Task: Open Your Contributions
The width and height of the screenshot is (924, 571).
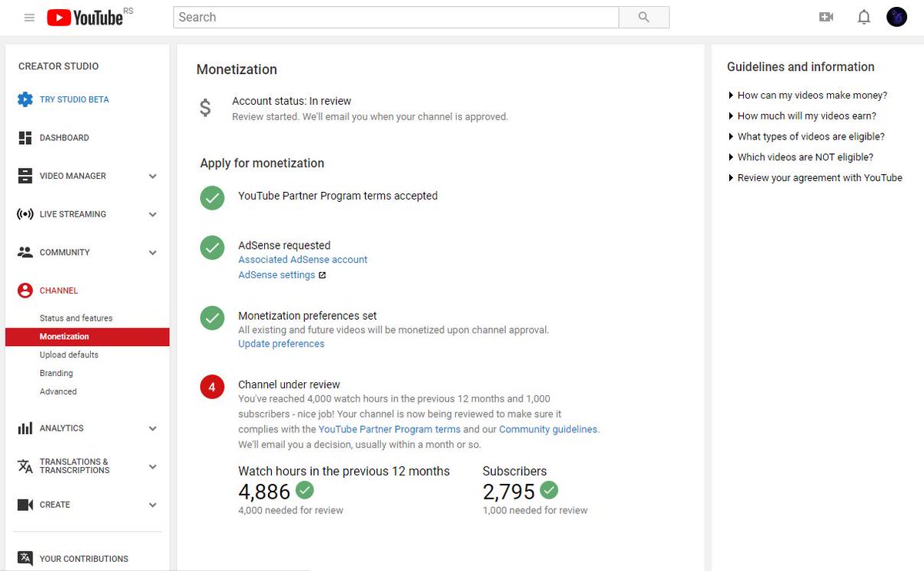Action: pos(84,559)
